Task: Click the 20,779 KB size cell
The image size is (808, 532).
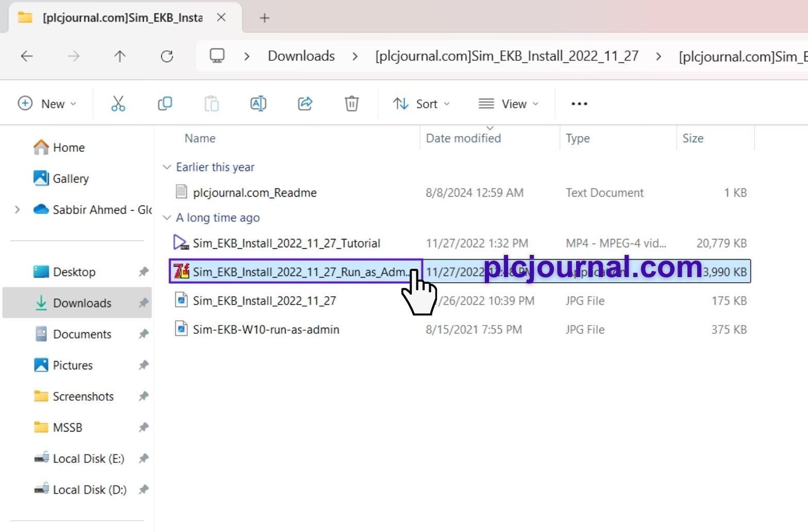Action: coord(721,243)
